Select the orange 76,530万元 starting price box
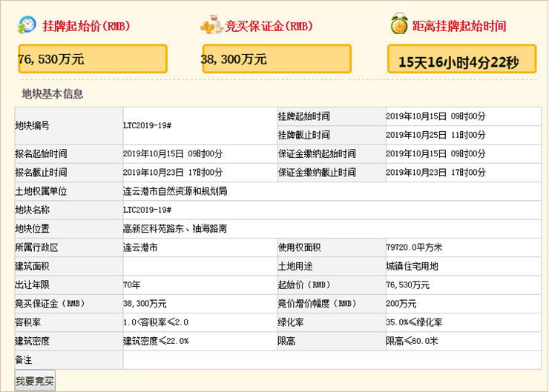This screenshot has width=549, height=392. click(93, 59)
